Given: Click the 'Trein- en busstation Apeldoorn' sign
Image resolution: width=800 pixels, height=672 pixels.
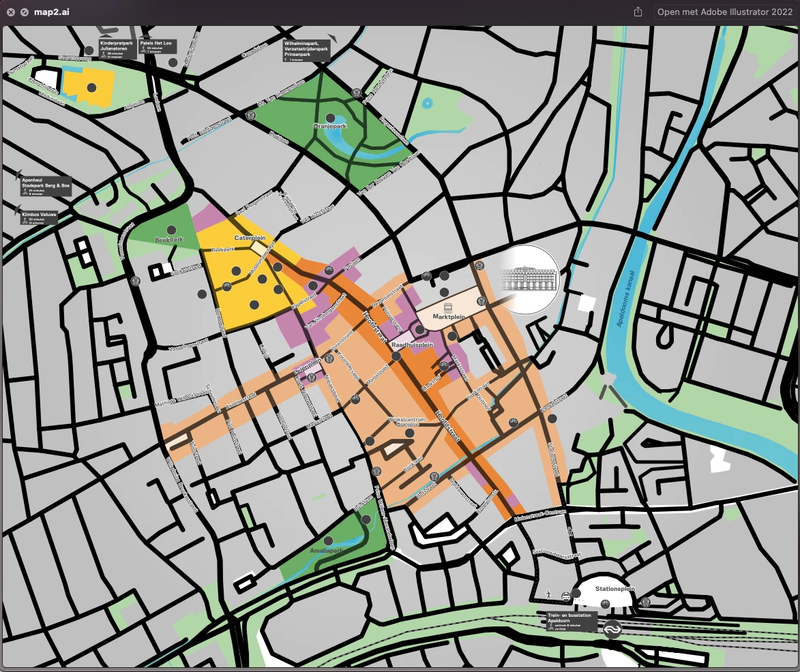Looking at the screenshot, I should coord(572,621).
